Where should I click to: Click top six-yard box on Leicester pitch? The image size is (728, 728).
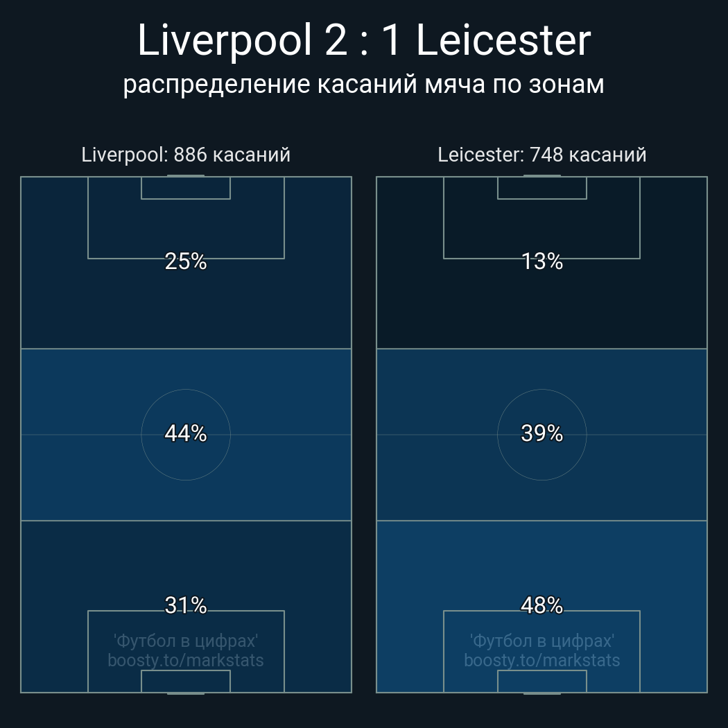tap(541, 188)
